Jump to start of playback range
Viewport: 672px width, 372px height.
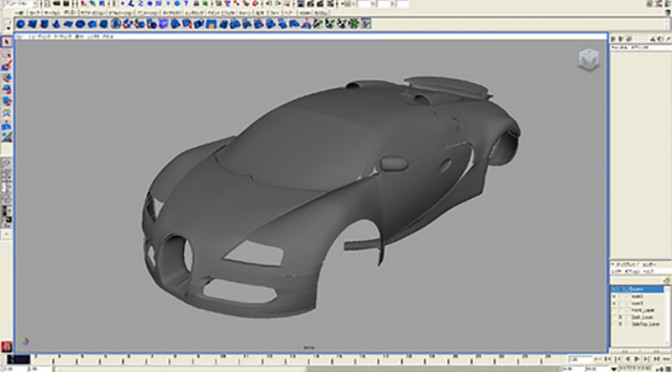click(x=599, y=359)
